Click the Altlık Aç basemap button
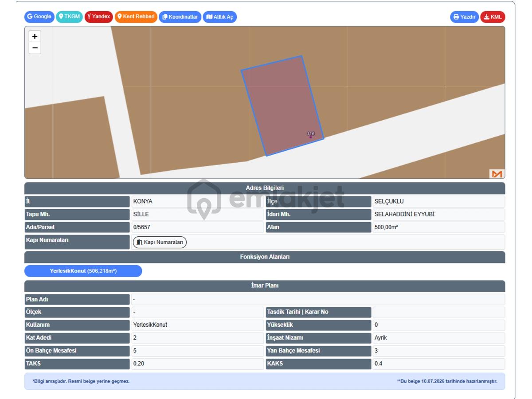The height and width of the screenshot is (399, 532). pyautogui.click(x=220, y=17)
